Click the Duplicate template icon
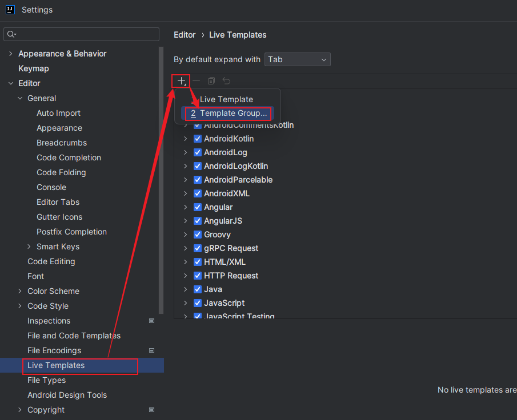 pyautogui.click(x=211, y=81)
